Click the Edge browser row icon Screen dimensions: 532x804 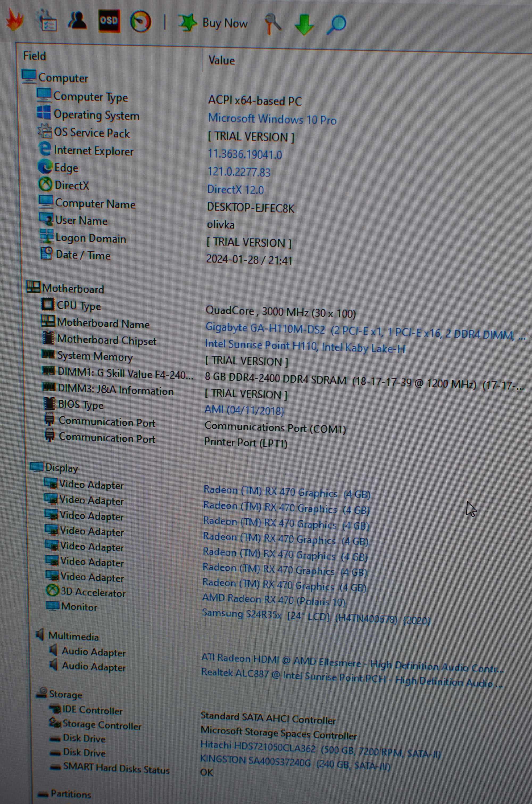pyautogui.click(x=45, y=166)
